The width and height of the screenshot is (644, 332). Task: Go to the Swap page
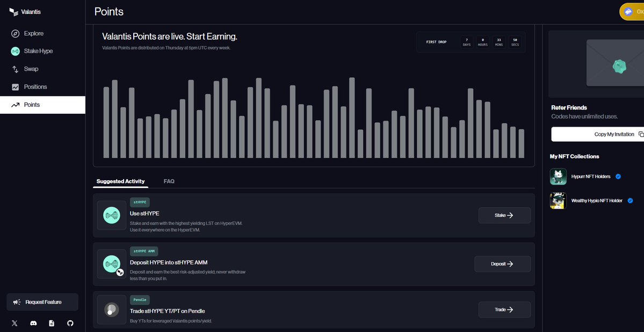[43, 69]
